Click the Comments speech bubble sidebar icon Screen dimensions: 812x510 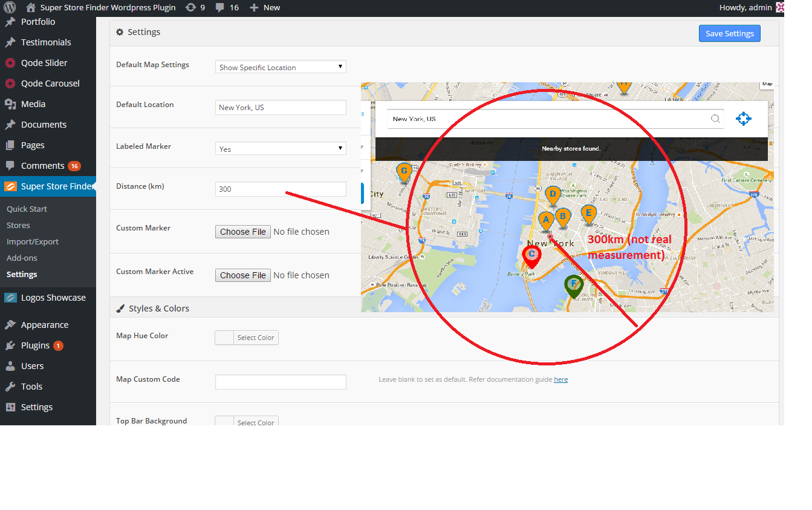click(x=10, y=166)
